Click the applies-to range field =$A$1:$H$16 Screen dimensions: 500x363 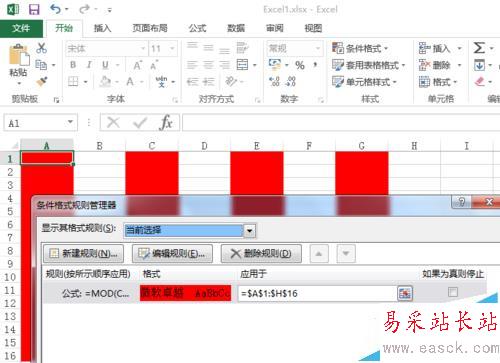coord(318,294)
